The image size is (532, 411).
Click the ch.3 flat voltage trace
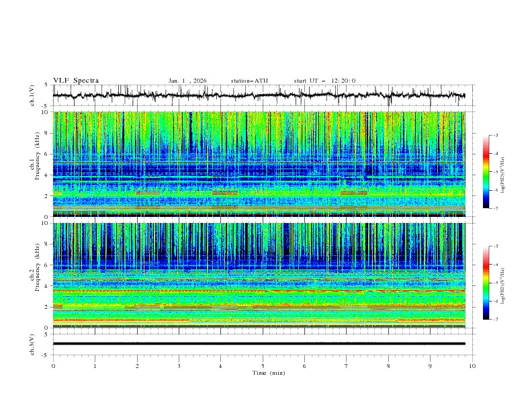(x=259, y=344)
